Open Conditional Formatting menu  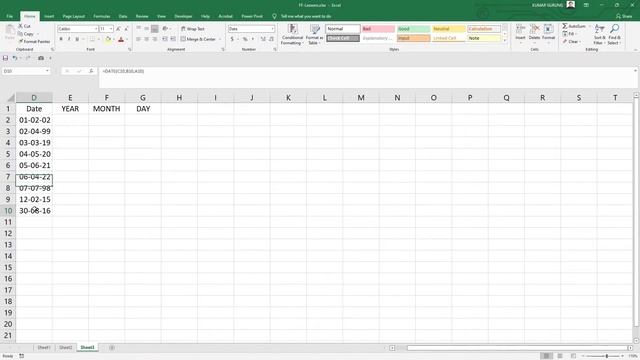tap(292, 34)
